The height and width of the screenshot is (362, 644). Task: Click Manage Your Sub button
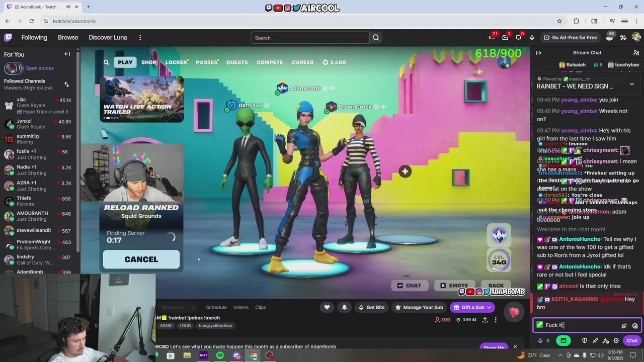point(419,307)
